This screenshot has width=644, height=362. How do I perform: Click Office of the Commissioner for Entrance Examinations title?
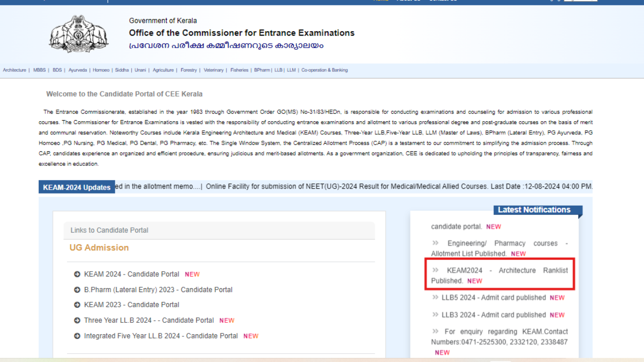pyautogui.click(x=242, y=33)
